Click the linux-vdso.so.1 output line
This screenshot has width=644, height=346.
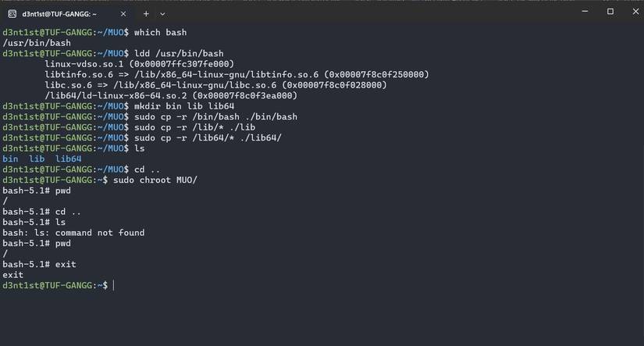click(x=139, y=64)
